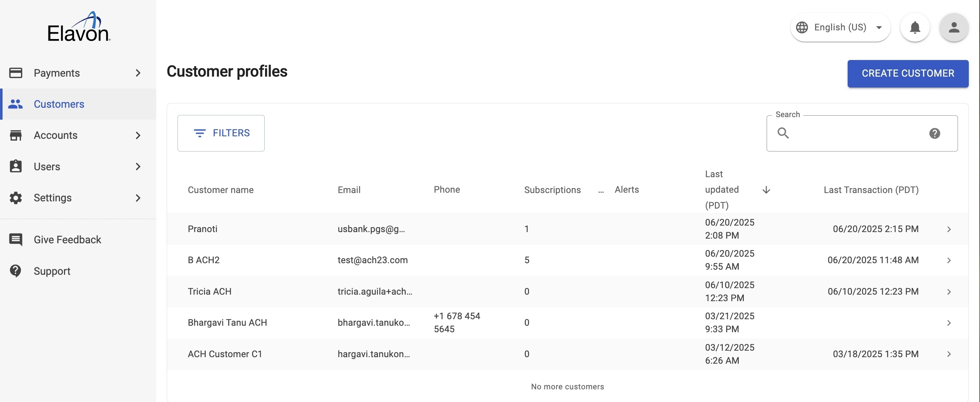Click the Settings gear icon
This screenshot has height=402, width=980.
(x=16, y=198)
